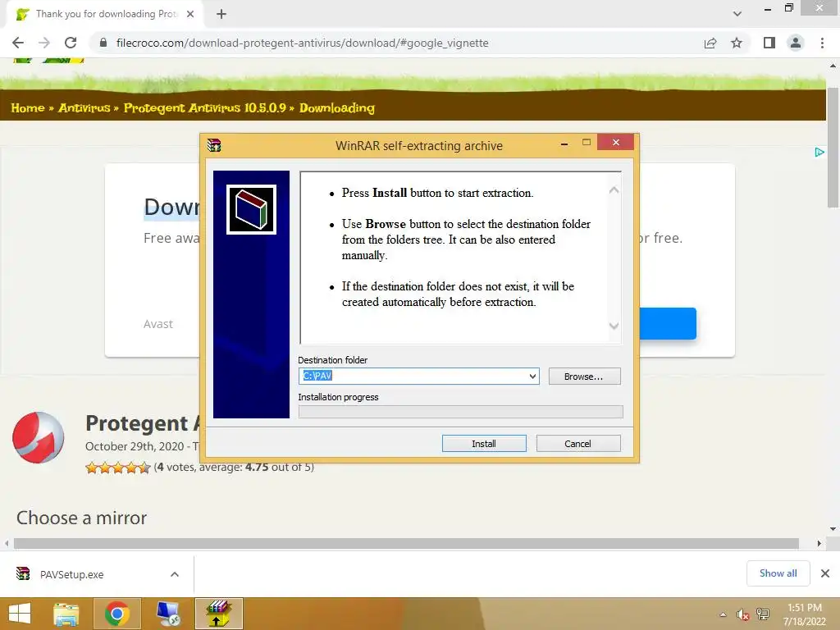Viewport: 840px width, 630px height.
Task: Click Show all downloads
Action: [778, 573]
